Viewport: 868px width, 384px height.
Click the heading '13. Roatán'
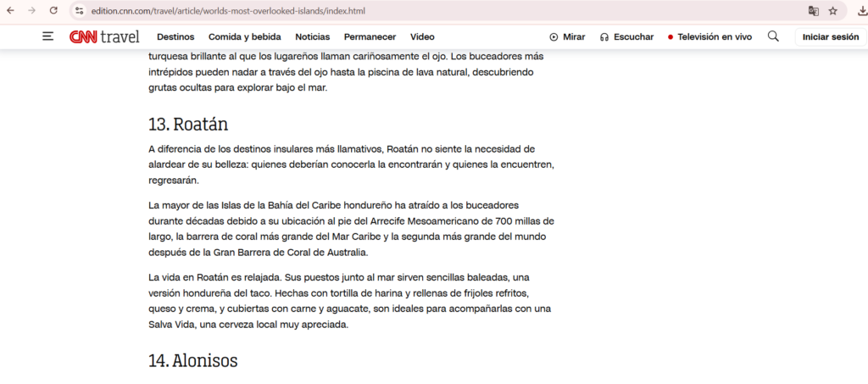tap(188, 124)
